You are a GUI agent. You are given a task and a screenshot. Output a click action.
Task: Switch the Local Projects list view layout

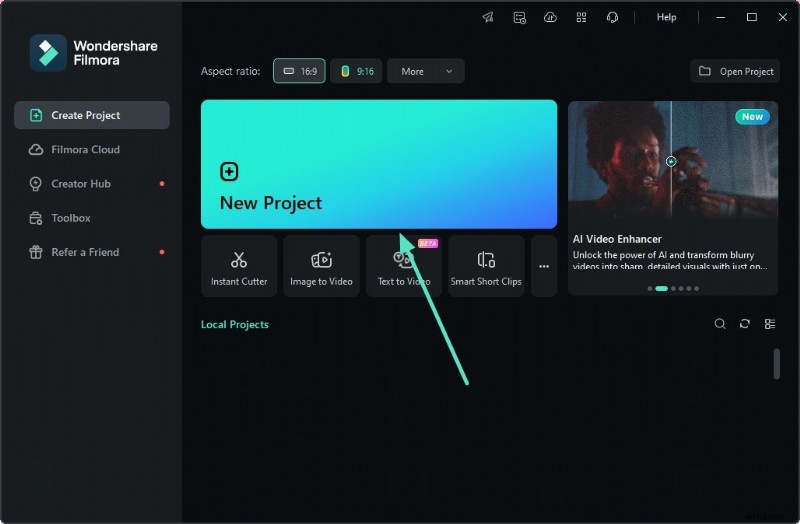click(770, 324)
